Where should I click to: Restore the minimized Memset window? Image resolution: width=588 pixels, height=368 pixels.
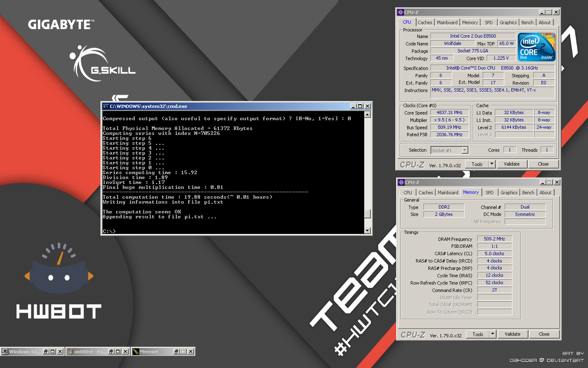click(x=176, y=352)
